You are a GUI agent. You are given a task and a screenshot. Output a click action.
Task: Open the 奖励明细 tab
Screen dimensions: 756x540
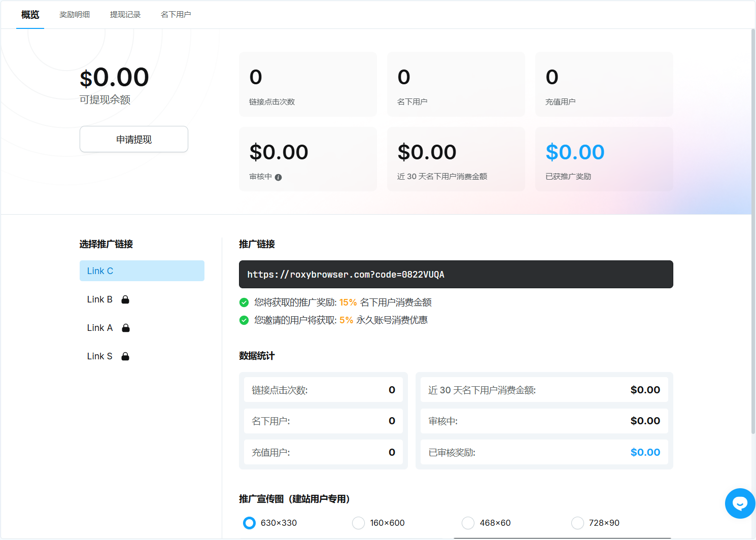75,15
